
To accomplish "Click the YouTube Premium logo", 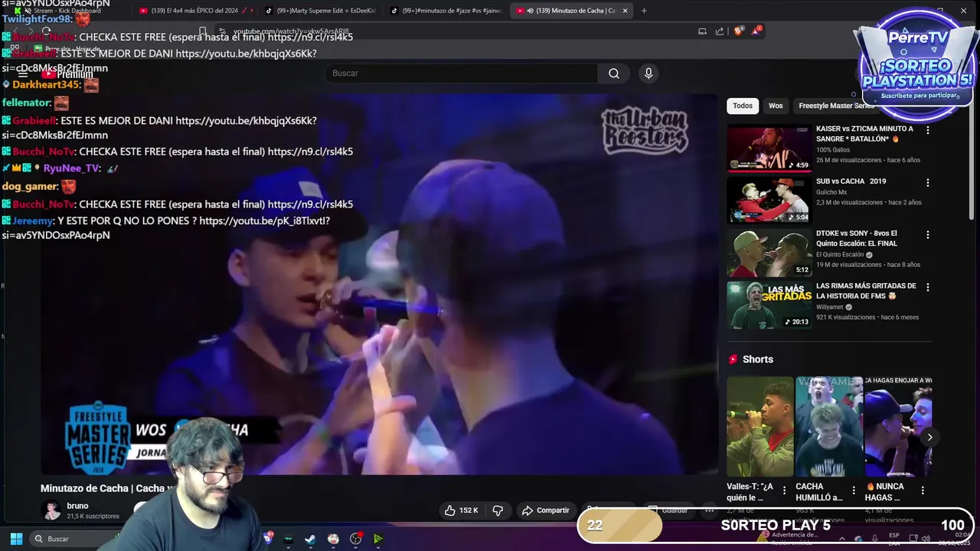I will pos(67,74).
